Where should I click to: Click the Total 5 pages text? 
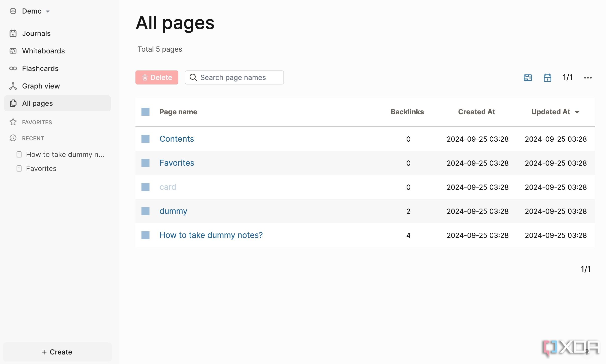(x=160, y=49)
